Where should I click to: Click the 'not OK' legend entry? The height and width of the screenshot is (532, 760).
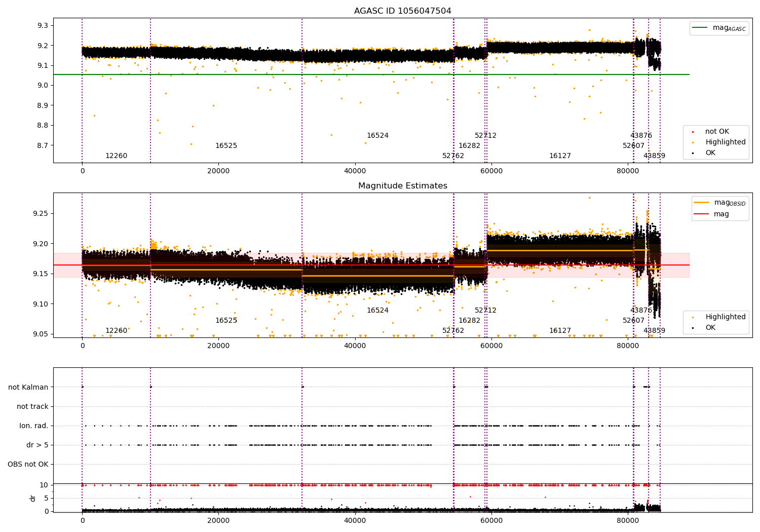(717, 132)
